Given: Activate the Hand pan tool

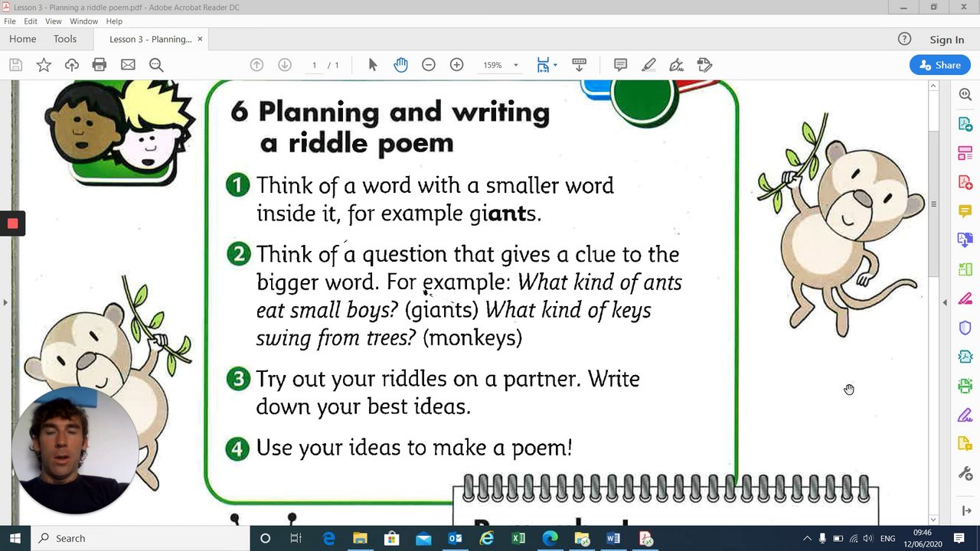Looking at the screenshot, I should [x=400, y=65].
